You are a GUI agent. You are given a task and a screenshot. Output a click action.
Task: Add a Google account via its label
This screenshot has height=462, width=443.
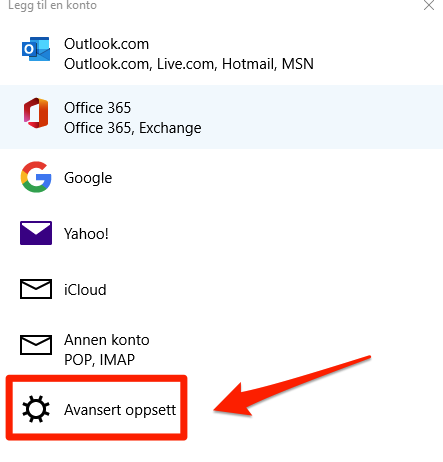point(88,178)
